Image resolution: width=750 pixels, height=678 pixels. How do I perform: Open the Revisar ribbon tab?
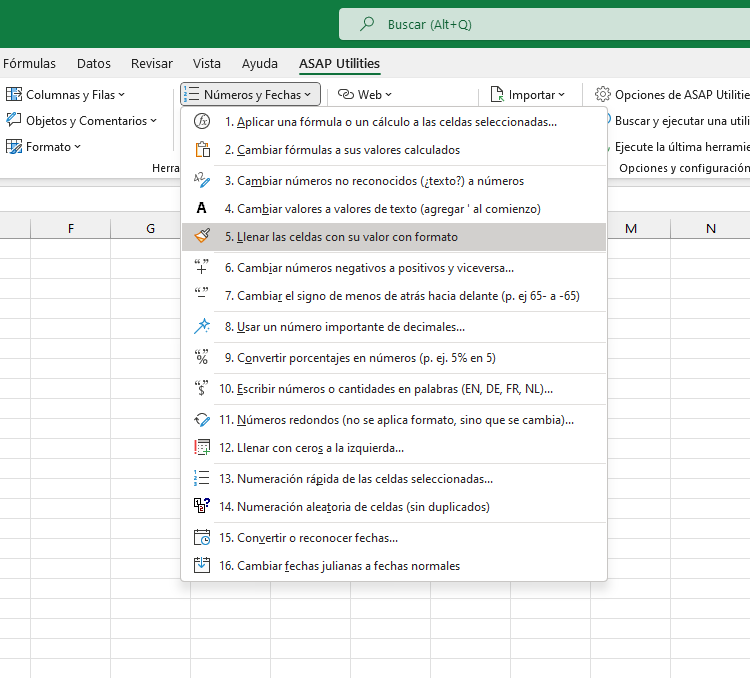coord(152,64)
